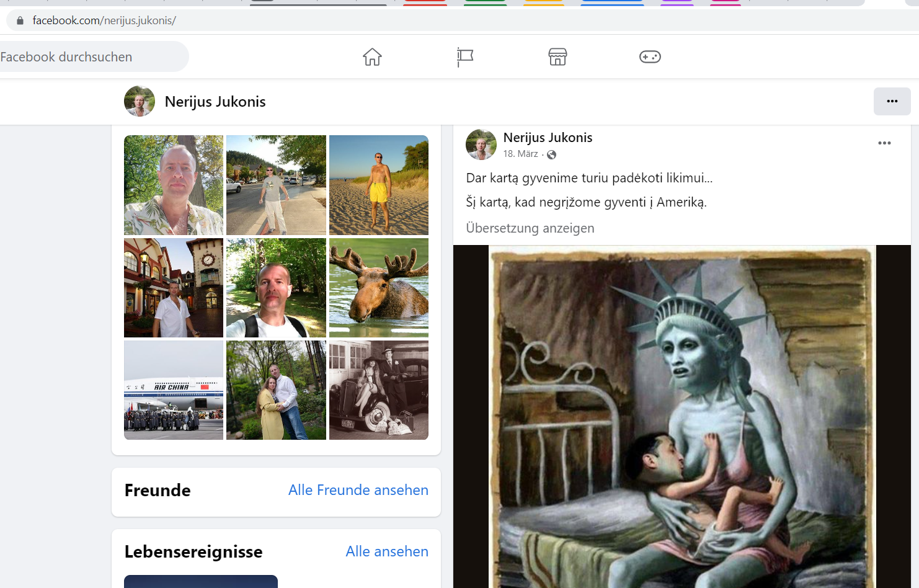Open the Nerijus Jukonis name in header

tap(215, 102)
